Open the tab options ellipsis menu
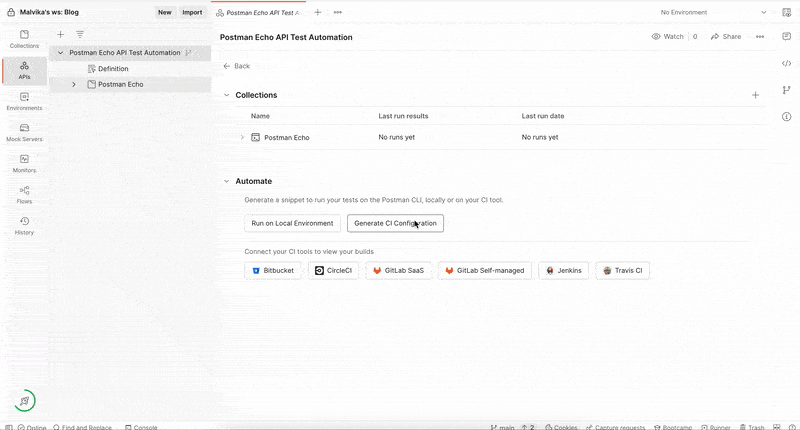Viewport: 800px width, 430px height. 338,12
